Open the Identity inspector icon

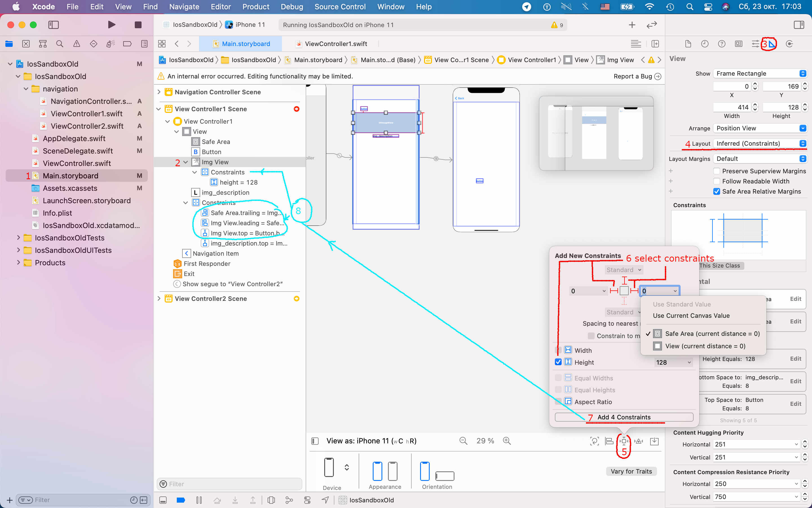738,44
